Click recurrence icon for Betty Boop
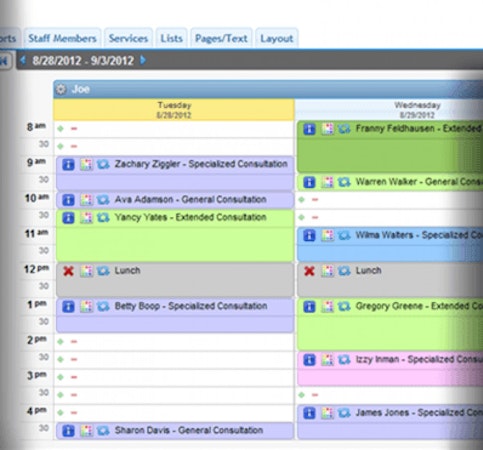 (x=103, y=306)
